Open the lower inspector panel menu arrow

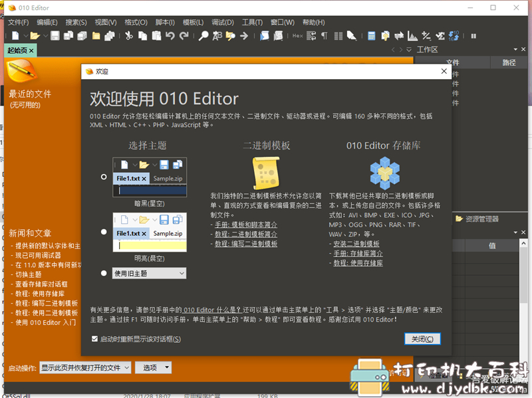point(515,233)
